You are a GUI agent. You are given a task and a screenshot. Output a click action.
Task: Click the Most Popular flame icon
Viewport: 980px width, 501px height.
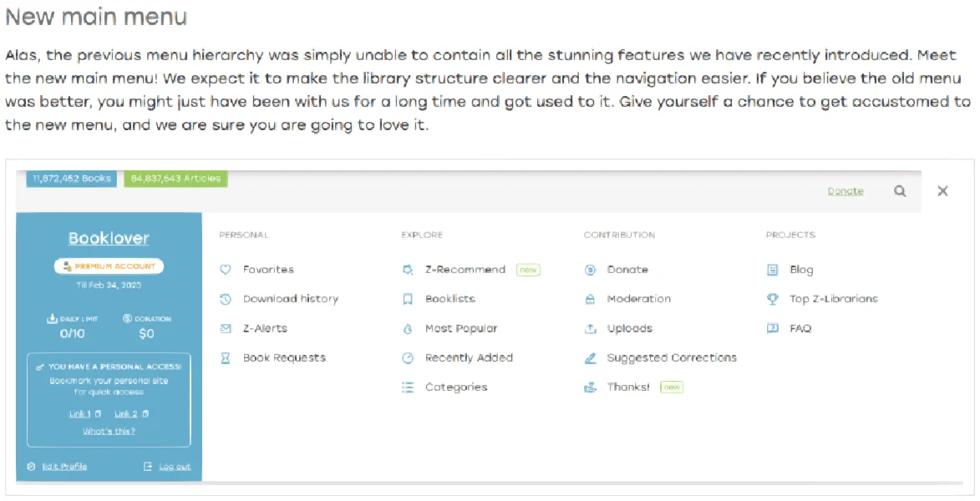pos(408,329)
